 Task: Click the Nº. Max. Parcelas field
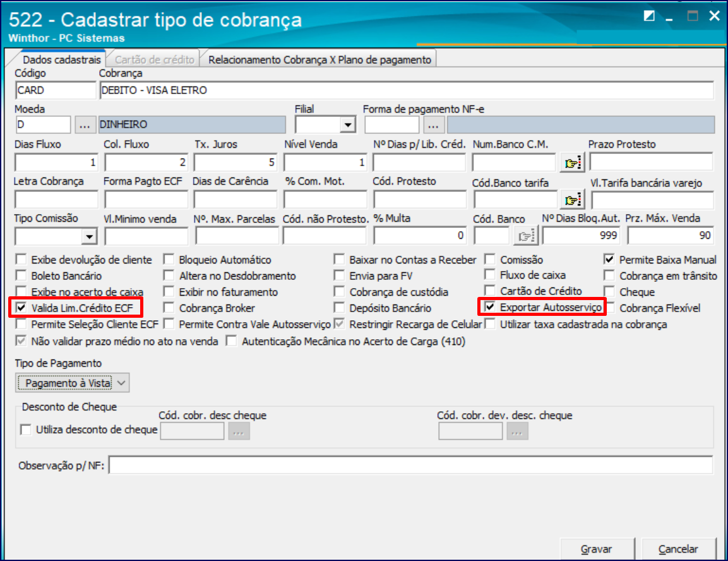click(x=237, y=236)
